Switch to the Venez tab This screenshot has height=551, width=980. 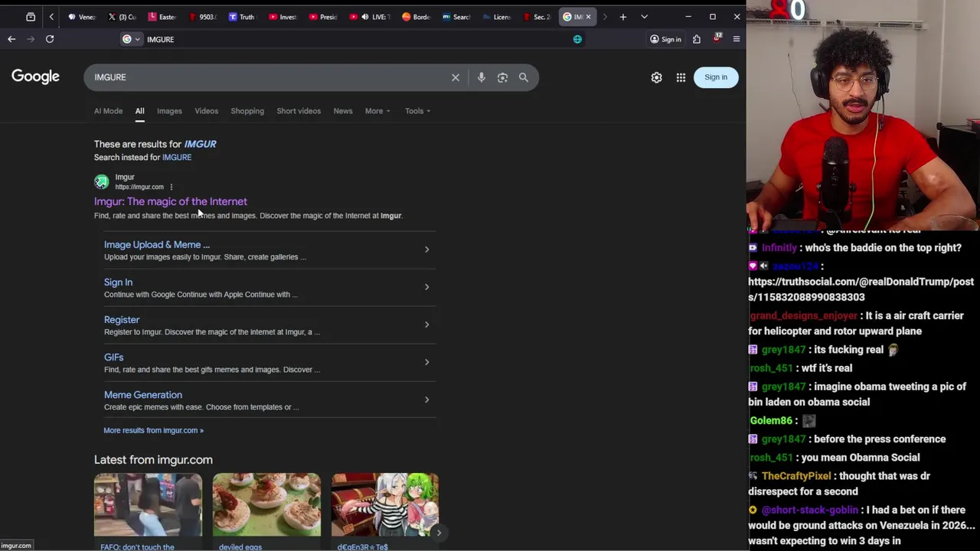click(82, 17)
